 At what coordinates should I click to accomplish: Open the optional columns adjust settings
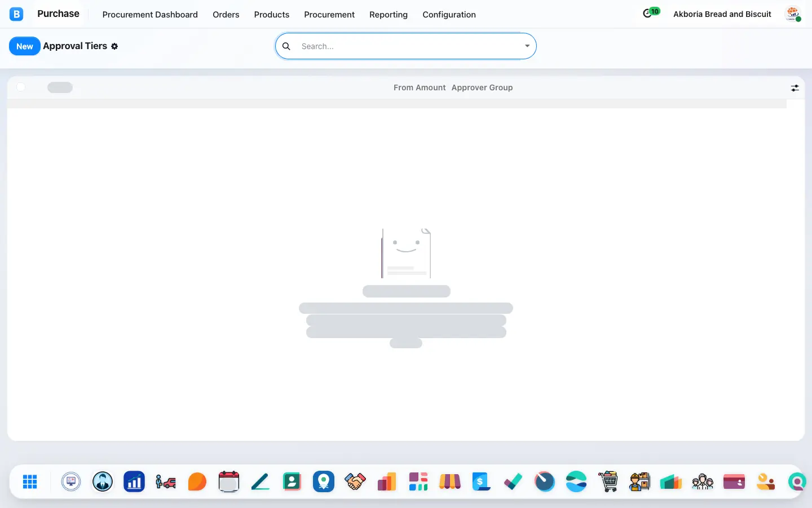795,88
